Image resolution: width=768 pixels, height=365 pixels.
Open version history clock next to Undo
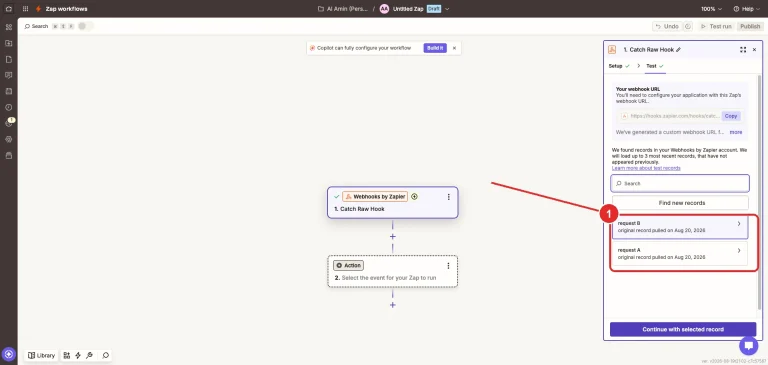[688, 26]
